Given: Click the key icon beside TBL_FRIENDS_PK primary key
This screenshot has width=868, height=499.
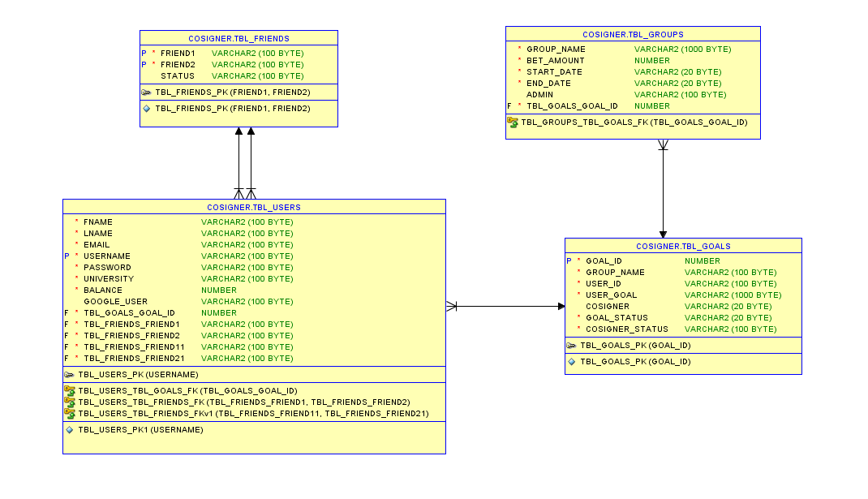Looking at the screenshot, I should (146, 92).
